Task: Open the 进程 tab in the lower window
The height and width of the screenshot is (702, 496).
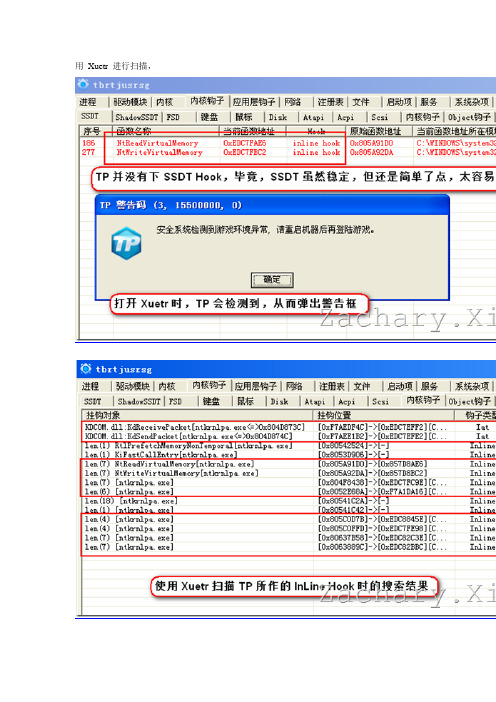Action: click(x=90, y=386)
